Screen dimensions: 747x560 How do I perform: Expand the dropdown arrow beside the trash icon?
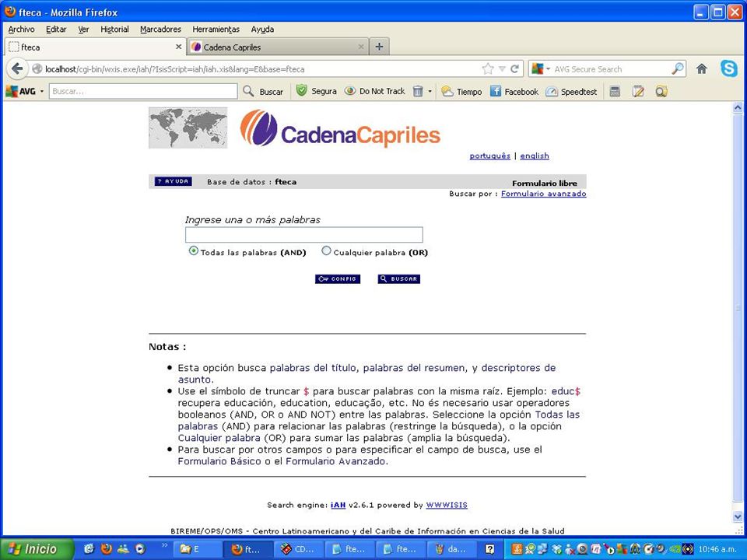tap(430, 91)
